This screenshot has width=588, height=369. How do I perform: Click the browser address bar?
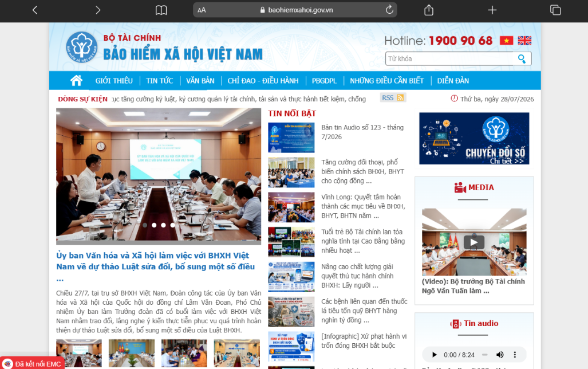point(295,10)
